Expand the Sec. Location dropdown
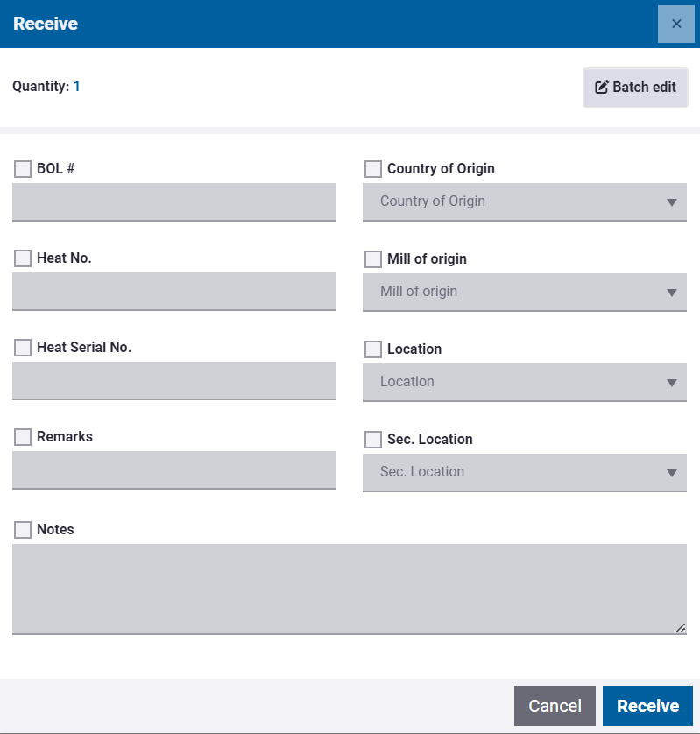 click(524, 472)
